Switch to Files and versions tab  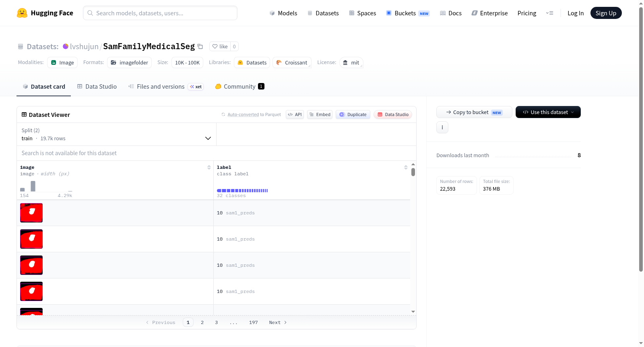pyautogui.click(x=165, y=87)
